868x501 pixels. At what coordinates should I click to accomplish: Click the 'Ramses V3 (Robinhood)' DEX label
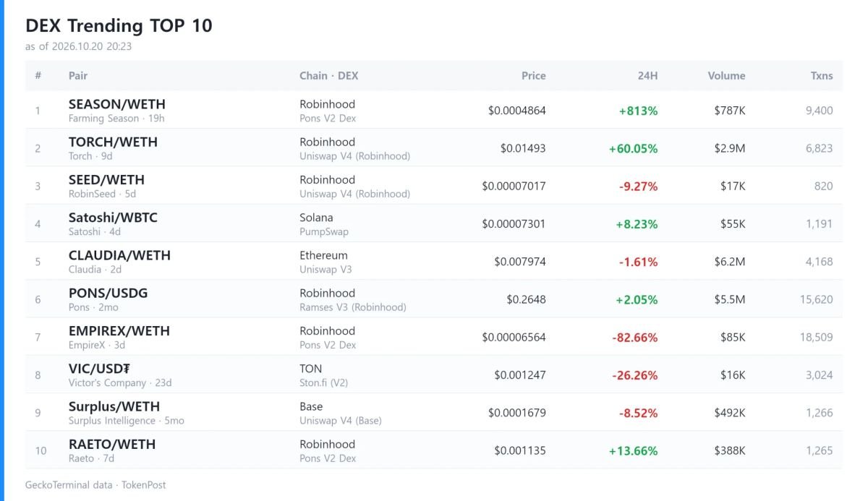tap(353, 307)
